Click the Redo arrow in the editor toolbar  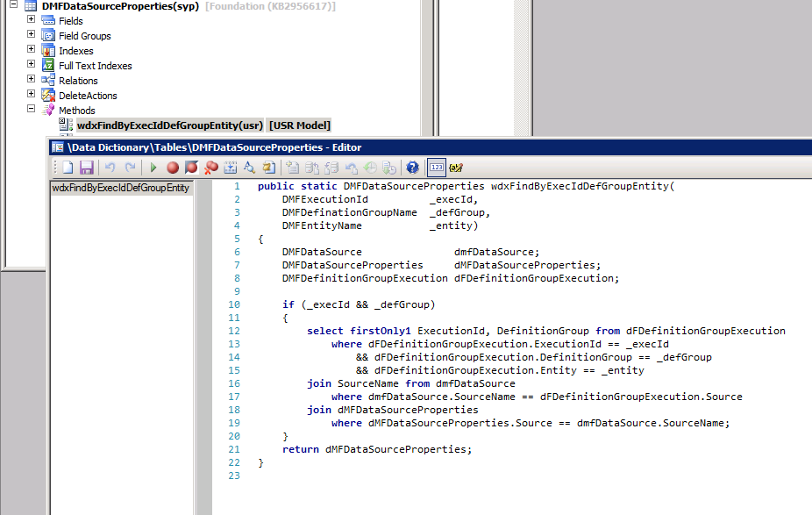[131, 168]
